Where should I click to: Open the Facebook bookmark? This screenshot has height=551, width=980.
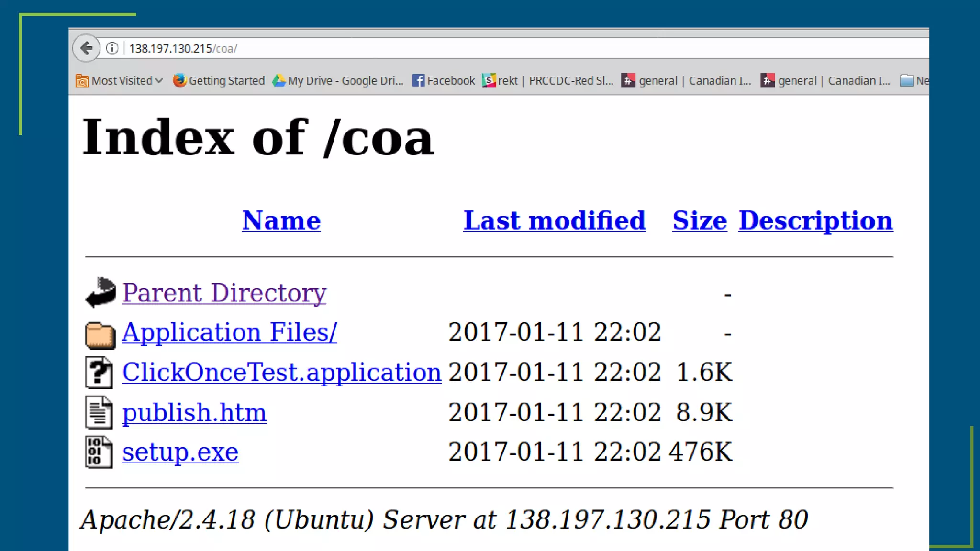(444, 80)
